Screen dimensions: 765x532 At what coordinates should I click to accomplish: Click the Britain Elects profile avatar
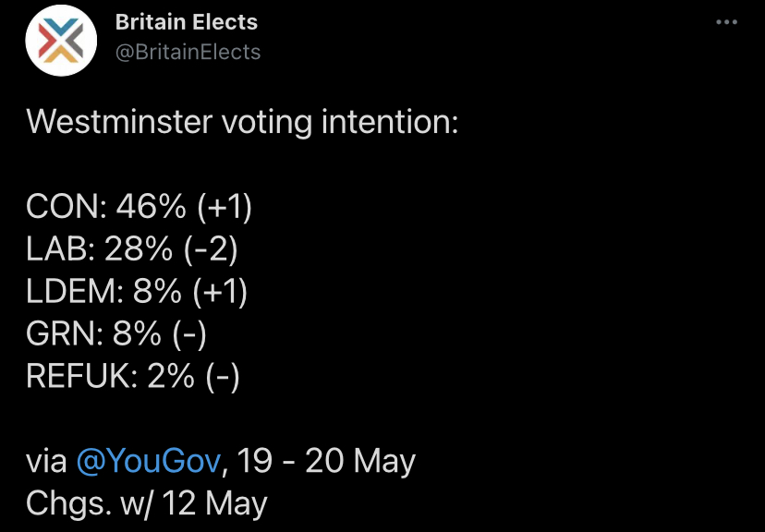pos(61,41)
